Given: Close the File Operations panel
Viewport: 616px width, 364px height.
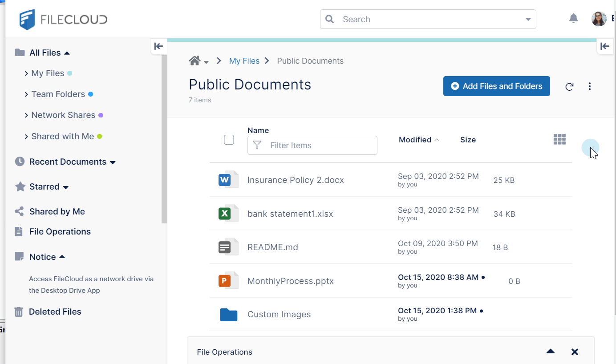Looking at the screenshot, I should (x=575, y=352).
